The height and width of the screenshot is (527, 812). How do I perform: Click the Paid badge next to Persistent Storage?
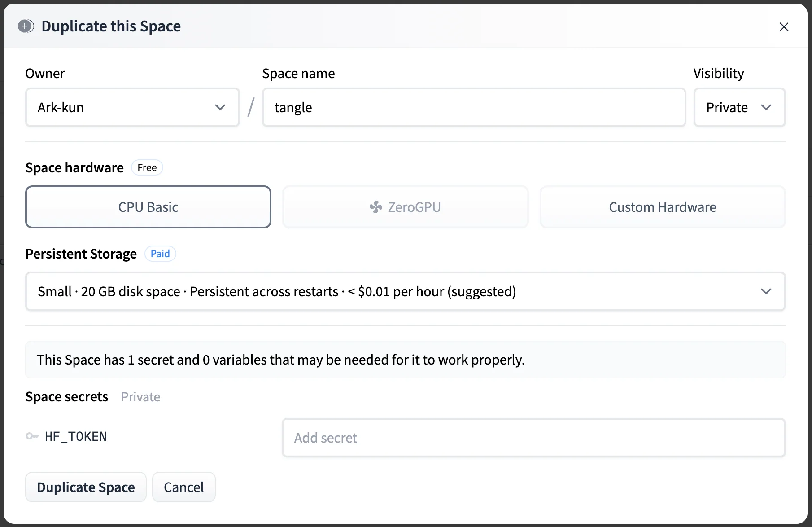point(160,254)
